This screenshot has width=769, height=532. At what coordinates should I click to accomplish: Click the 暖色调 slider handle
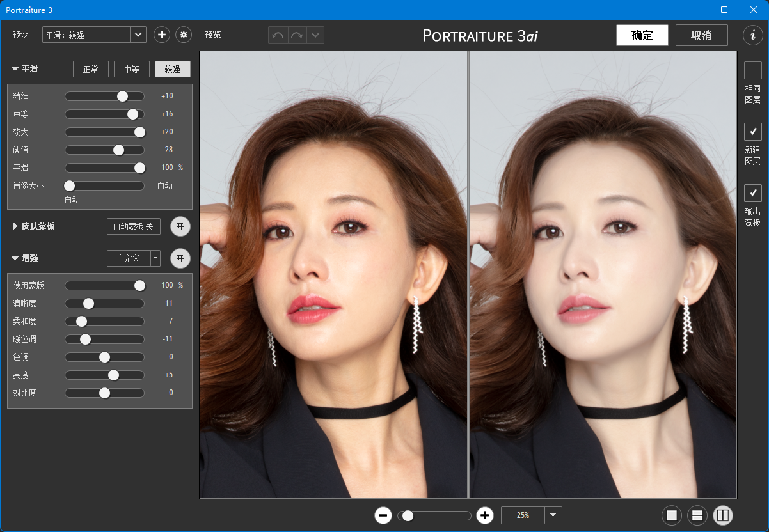pyautogui.click(x=85, y=339)
